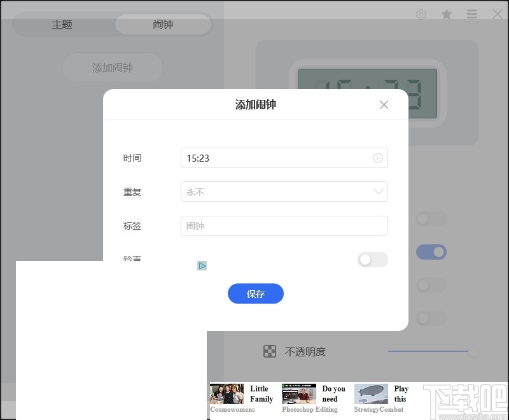Disable the blue toggle on right panel

click(x=431, y=252)
